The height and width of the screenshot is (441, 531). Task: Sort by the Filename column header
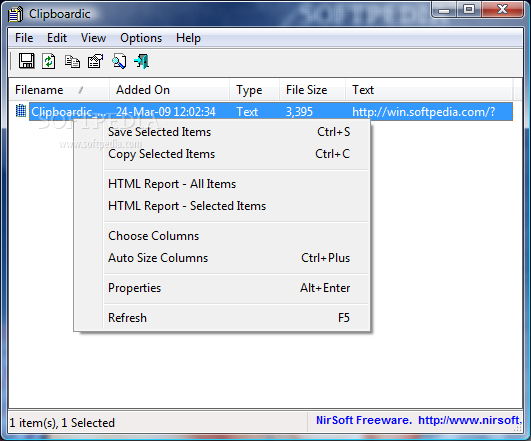point(59,90)
